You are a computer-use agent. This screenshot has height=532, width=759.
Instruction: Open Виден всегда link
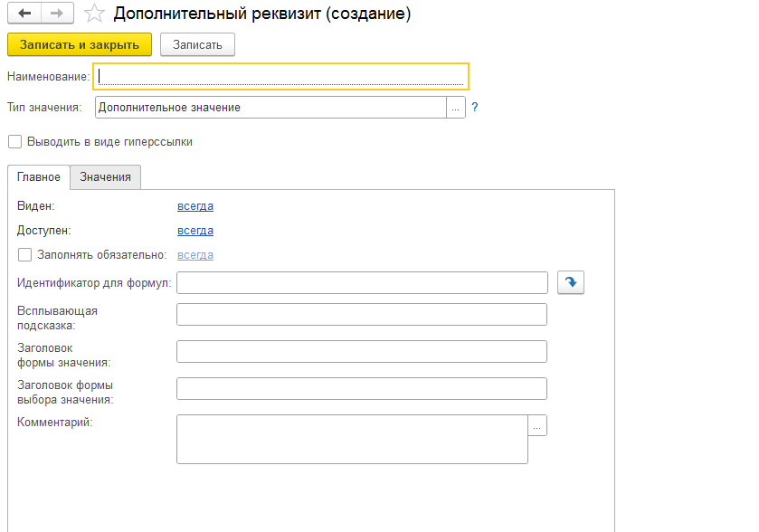(x=195, y=206)
